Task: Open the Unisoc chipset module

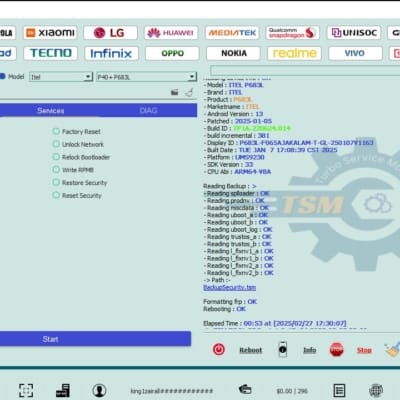Action: 354,33
